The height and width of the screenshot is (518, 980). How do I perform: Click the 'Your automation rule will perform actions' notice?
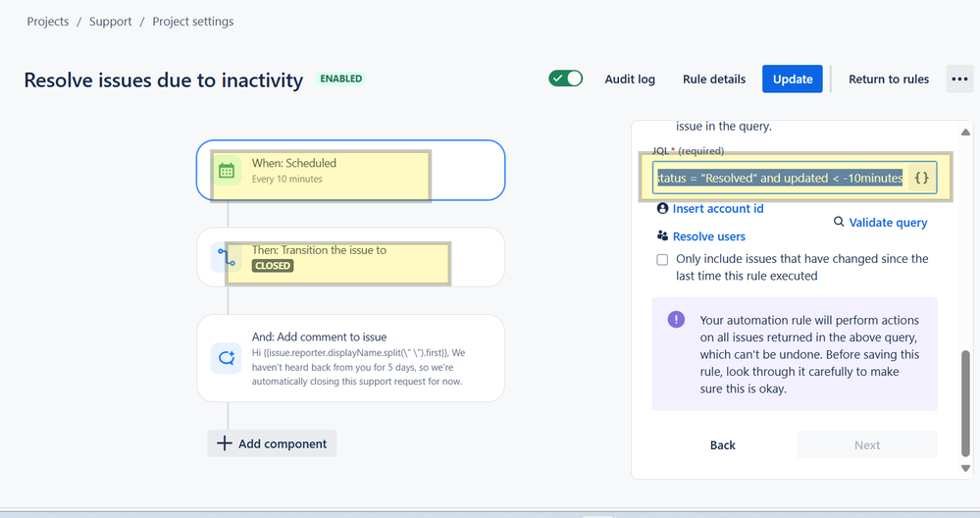pyautogui.click(x=795, y=353)
